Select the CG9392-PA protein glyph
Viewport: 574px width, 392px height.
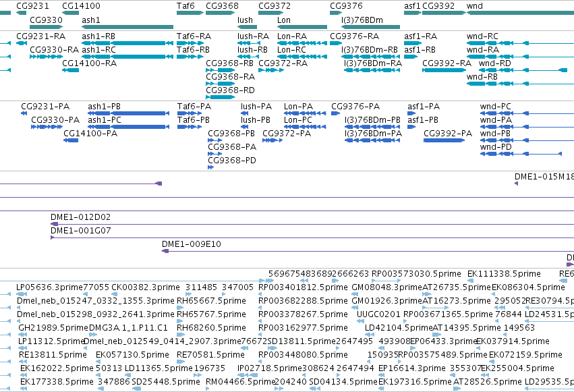coord(444,140)
